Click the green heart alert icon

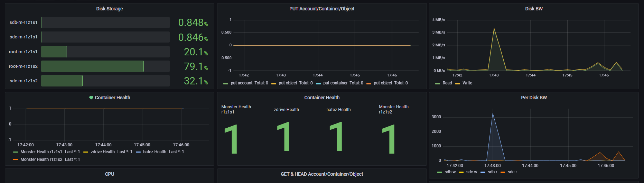tap(91, 98)
